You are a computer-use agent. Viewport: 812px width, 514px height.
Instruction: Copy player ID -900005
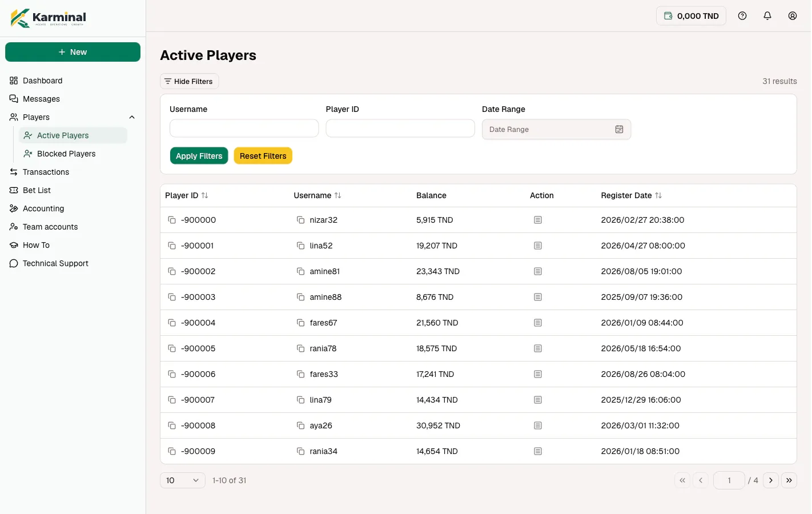pyautogui.click(x=172, y=348)
